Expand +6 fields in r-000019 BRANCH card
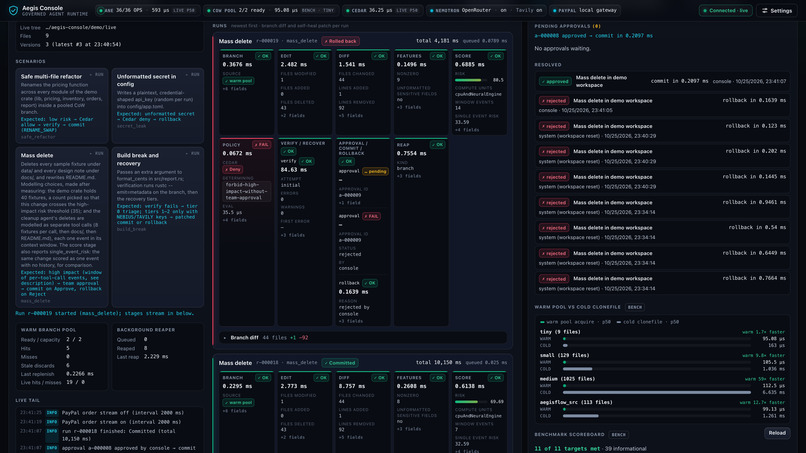Screen dimensions: 806x453 coord(234,89)
